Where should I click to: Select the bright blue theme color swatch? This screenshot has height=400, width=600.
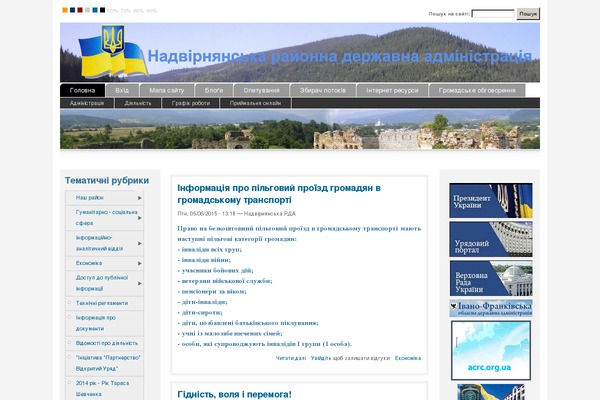coord(95,10)
